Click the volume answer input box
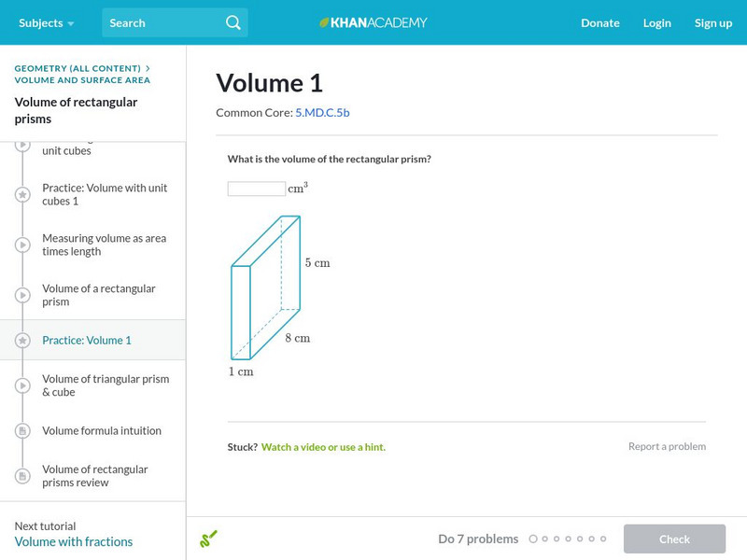Image resolution: width=747 pixels, height=560 pixels. click(257, 189)
